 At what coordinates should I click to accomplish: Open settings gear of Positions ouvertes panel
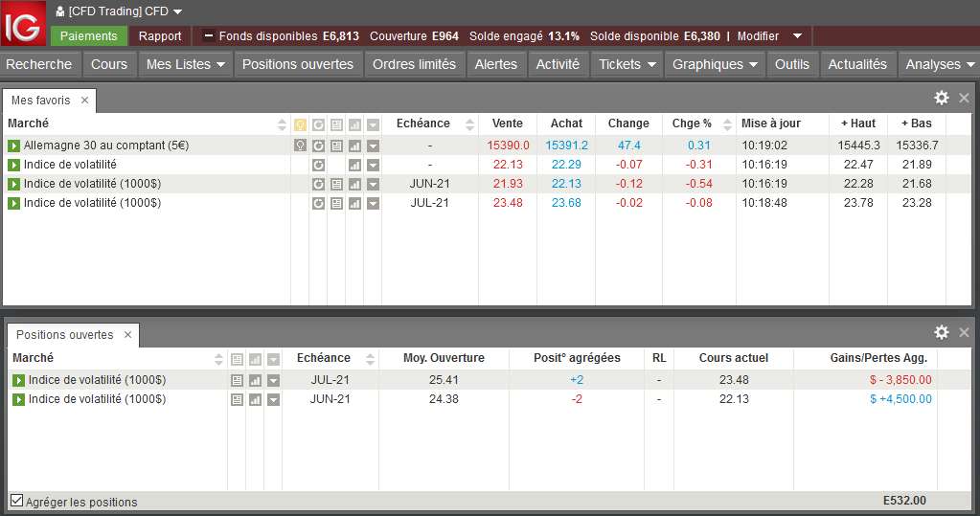[x=942, y=331]
